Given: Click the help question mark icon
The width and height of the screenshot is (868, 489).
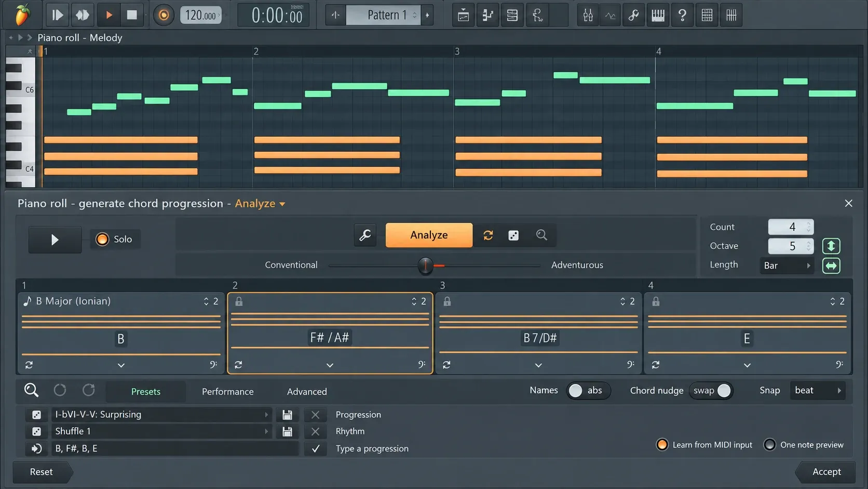Looking at the screenshot, I should pyautogui.click(x=682, y=15).
